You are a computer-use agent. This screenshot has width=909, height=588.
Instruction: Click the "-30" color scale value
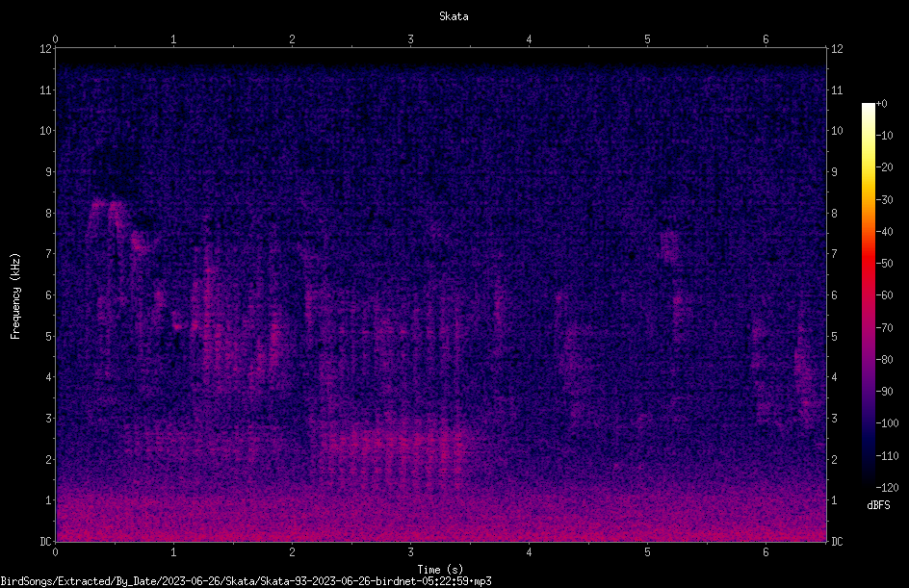tap(884, 200)
